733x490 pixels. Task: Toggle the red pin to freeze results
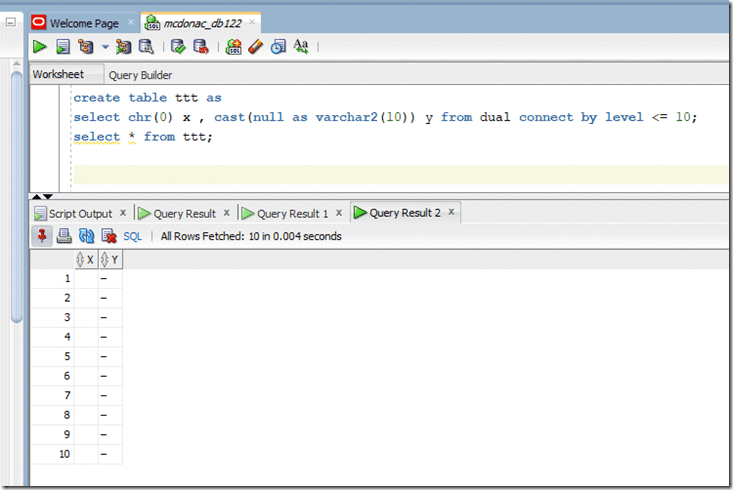coord(42,236)
